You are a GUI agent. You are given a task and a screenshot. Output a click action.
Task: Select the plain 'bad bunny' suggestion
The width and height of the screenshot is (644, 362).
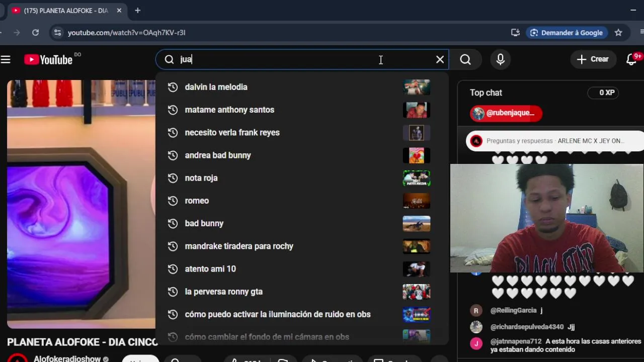(x=302, y=223)
